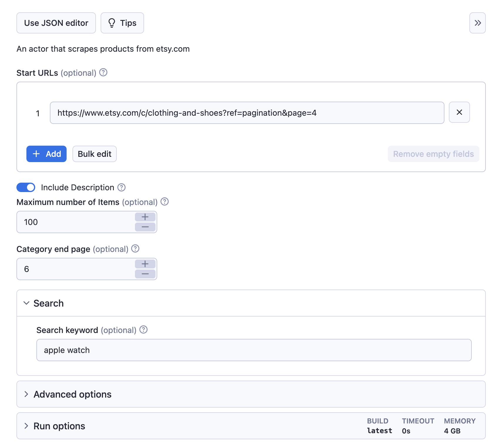Decrement the Category end page value
Image resolution: width=504 pixels, height=444 pixels.
pyautogui.click(x=145, y=274)
